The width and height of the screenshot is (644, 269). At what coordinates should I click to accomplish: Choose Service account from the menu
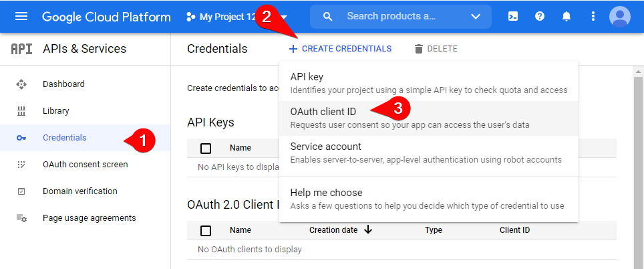coord(325,147)
